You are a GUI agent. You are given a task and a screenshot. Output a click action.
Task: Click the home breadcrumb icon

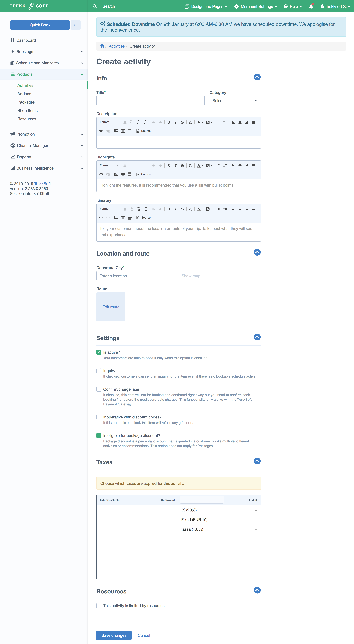pos(102,46)
